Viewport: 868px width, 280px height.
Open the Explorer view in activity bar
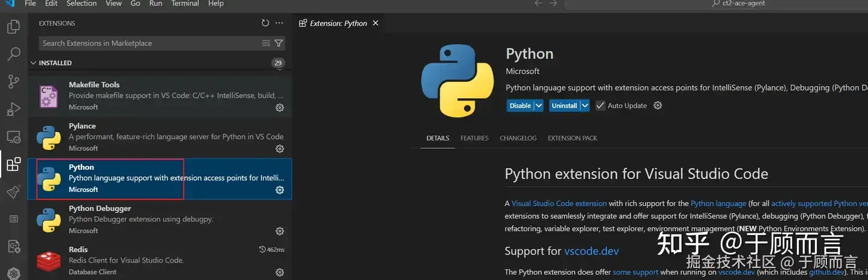pos(13,26)
